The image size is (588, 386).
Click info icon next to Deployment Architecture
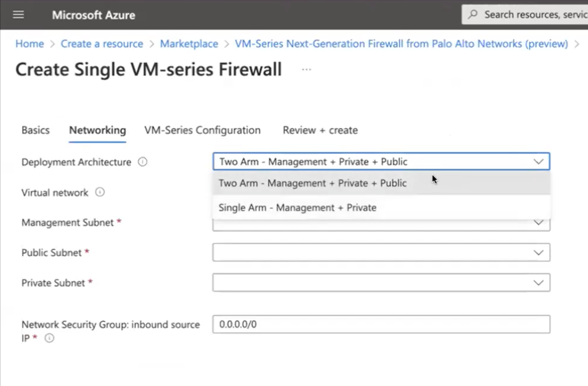point(142,162)
